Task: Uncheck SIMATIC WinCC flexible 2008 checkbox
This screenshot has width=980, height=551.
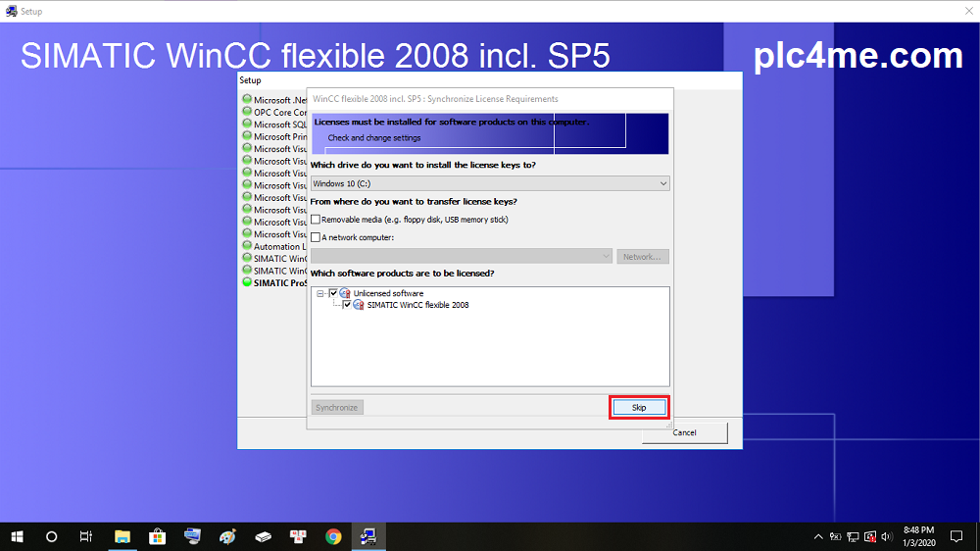Action: click(347, 305)
